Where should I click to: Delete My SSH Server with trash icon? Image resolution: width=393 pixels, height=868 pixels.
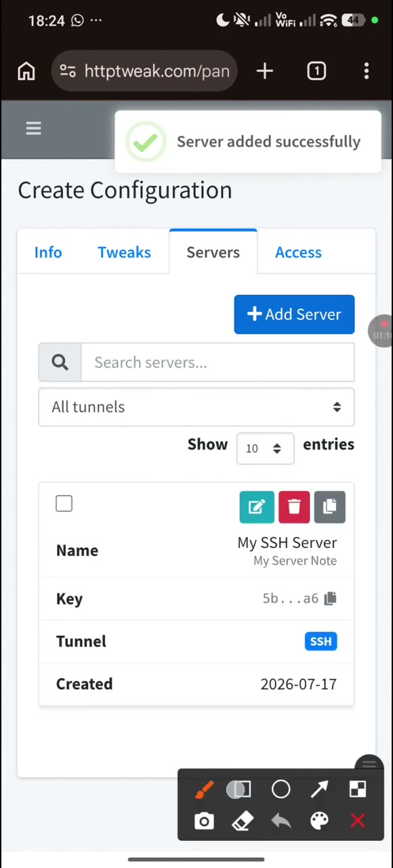pos(294,507)
